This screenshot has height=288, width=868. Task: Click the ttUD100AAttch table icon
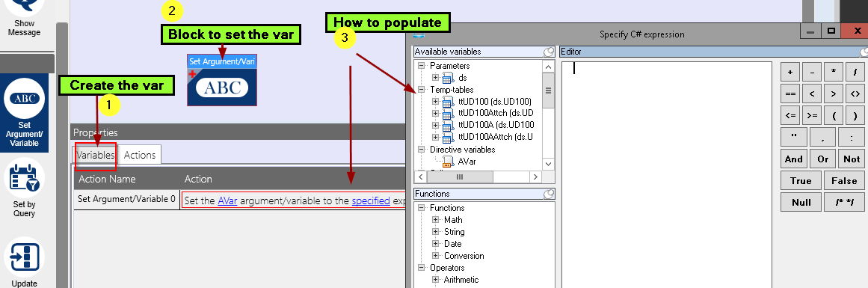point(448,138)
